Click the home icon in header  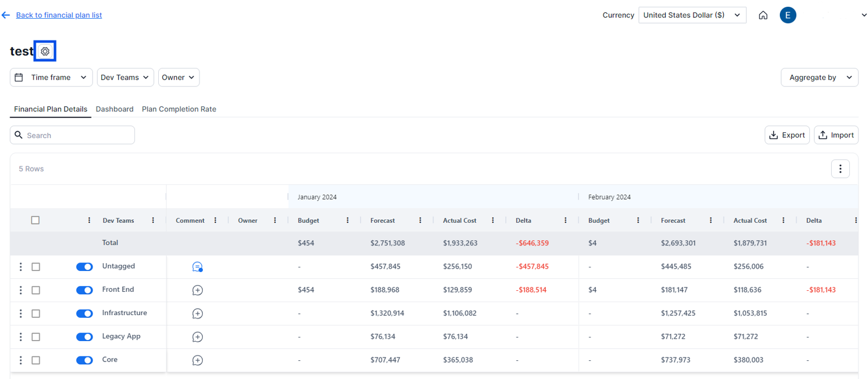pyautogui.click(x=763, y=15)
